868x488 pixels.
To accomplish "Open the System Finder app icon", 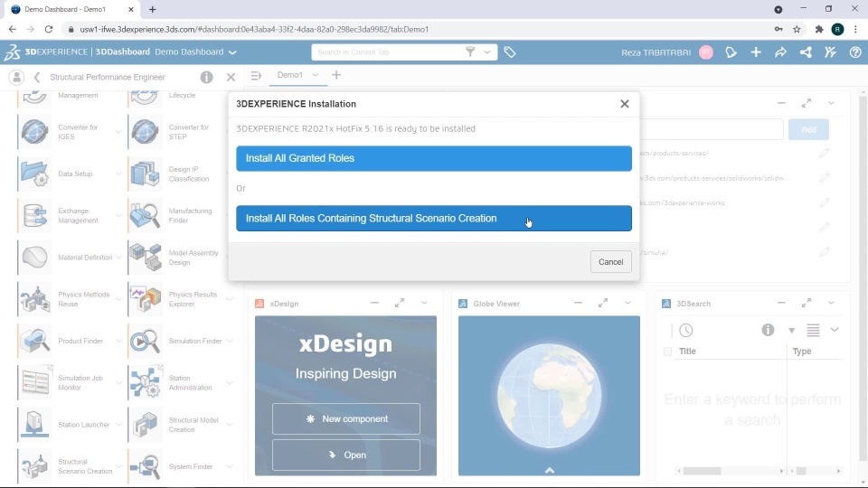I will pyautogui.click(x=145, y=466).
